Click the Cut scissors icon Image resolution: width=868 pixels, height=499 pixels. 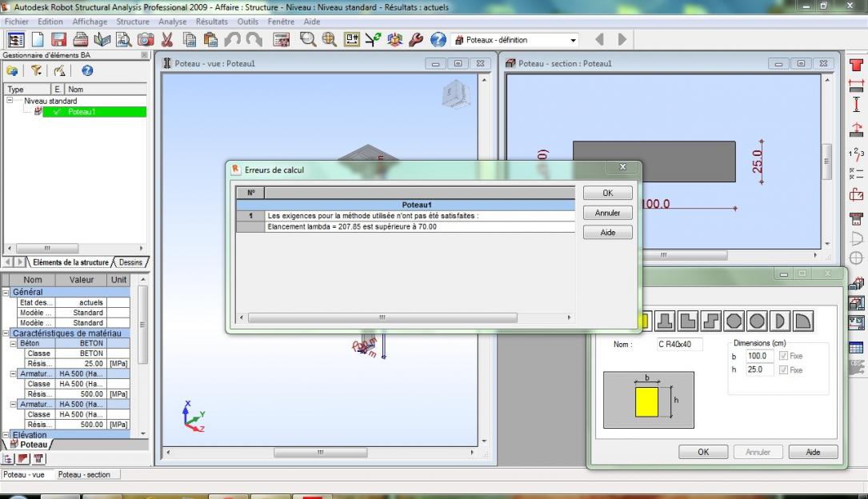coord(167,40)
